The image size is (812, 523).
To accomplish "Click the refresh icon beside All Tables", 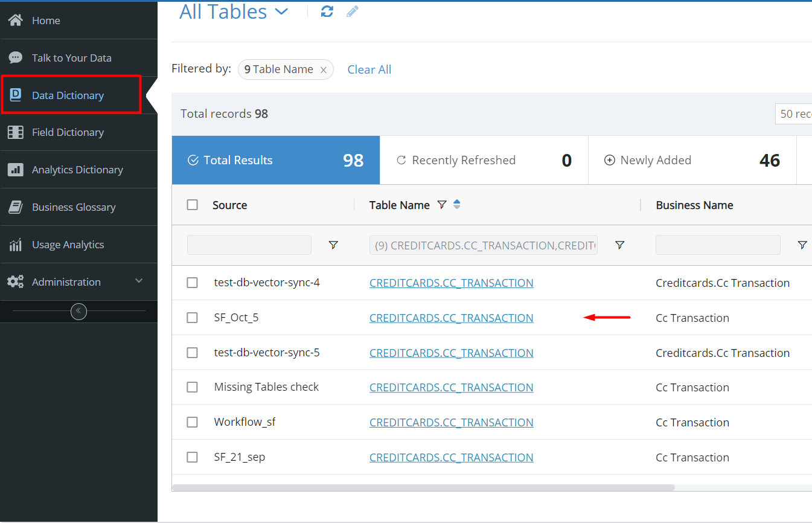I will pyautogui.click(x=327, y=11).
